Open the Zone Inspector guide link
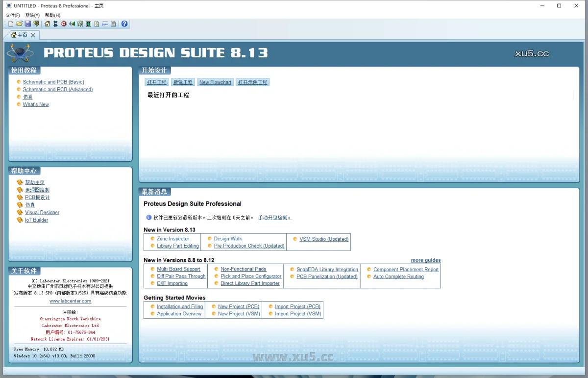Viewport: 588px width, 378px height. tap(173, 239)
